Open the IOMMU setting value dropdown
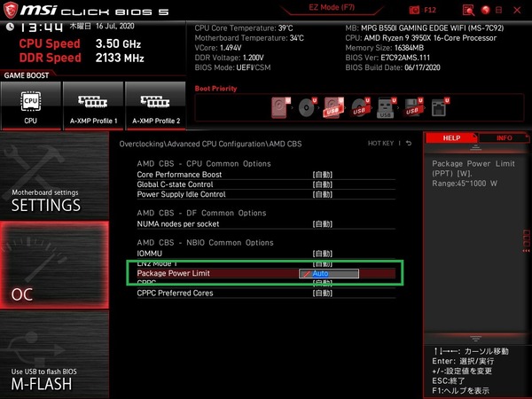Screen dimensions: 532x399 coord(322,254)
